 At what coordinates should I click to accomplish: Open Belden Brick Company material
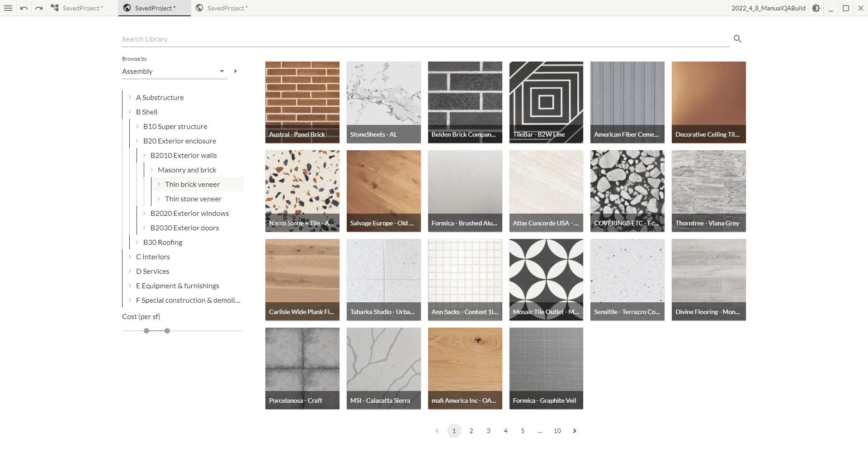pyautogui.click(x=465, y=102)
